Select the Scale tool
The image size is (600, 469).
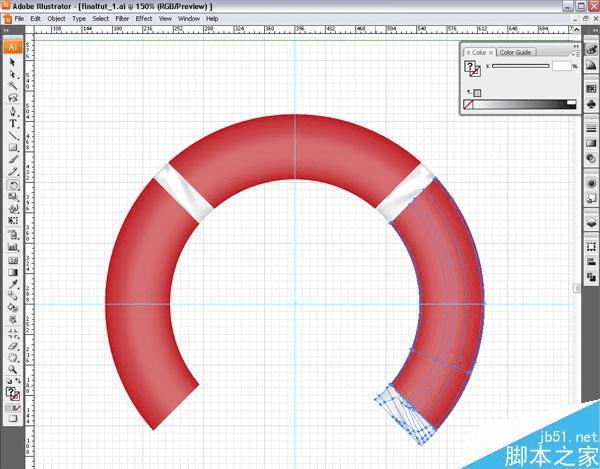(x=13, y=197)
